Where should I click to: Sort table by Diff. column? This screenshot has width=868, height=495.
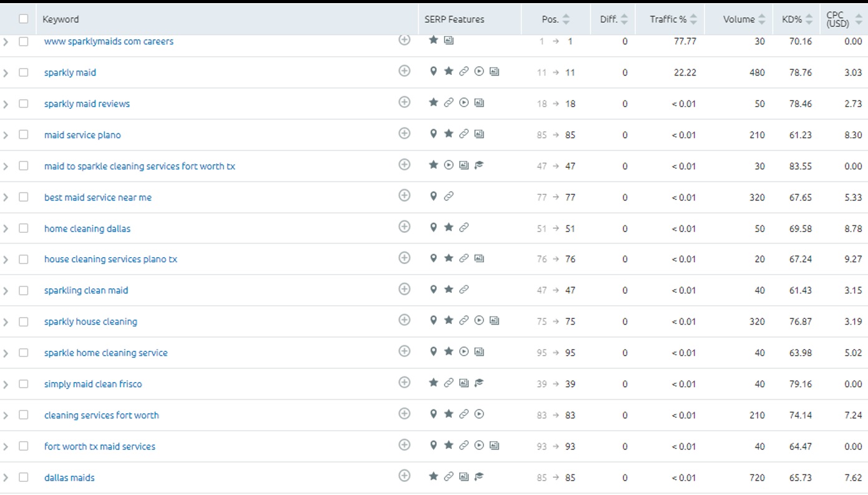pos(624,19)
